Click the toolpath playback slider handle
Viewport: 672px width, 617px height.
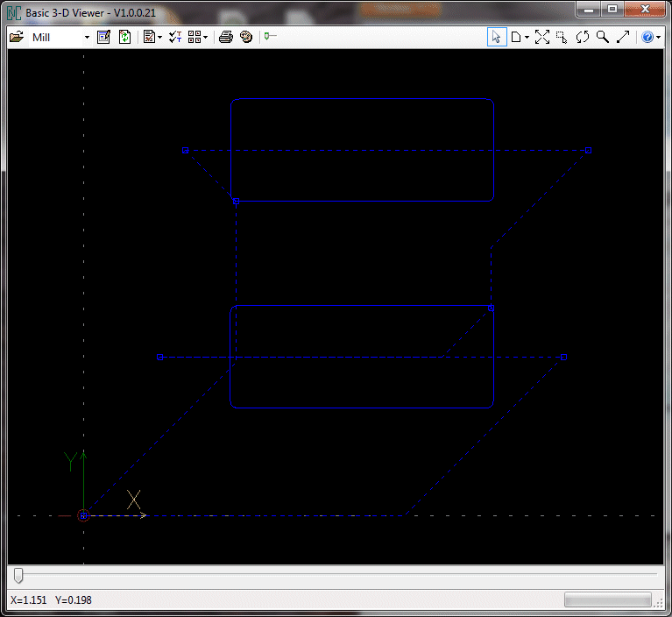point(18,575)
